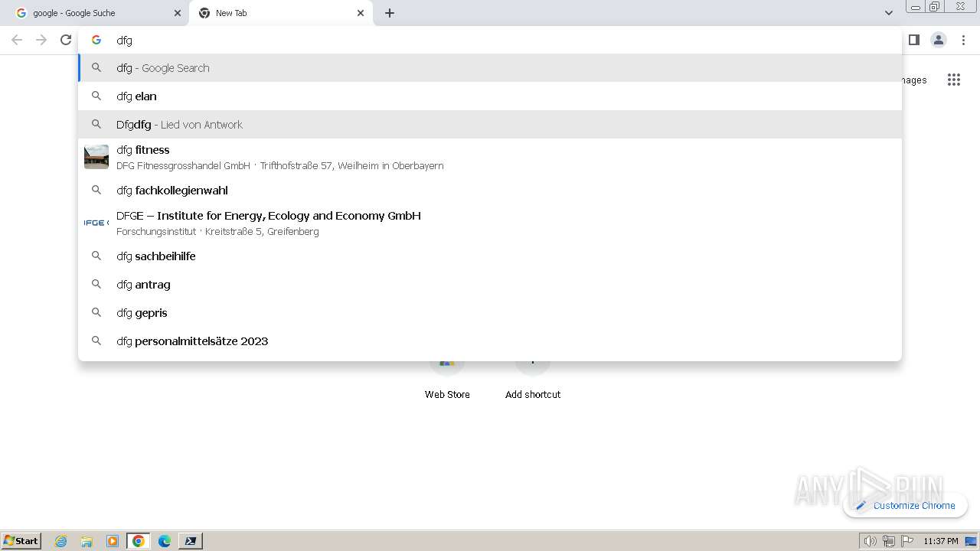Open File Explorer from the taskbar
Viewport: 980px width, 551px height.
point(87,541)
